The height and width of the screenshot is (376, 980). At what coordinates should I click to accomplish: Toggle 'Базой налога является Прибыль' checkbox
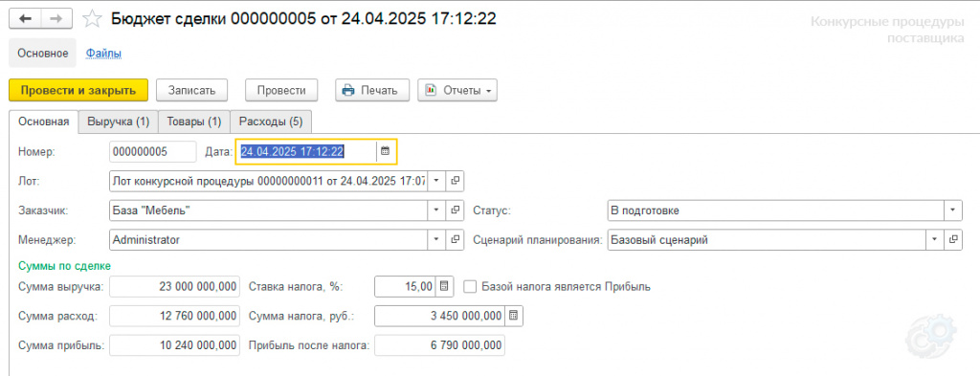(x=471, y=287)
